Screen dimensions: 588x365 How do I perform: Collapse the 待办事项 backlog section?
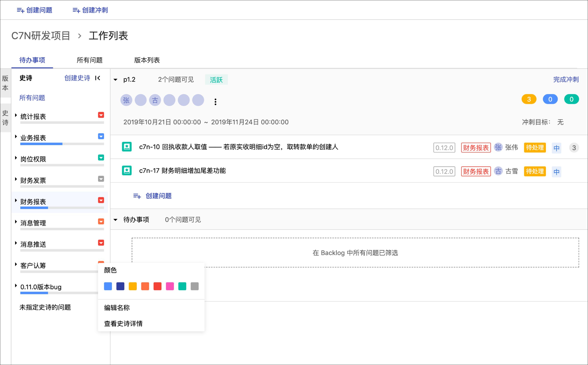(115, 220)
